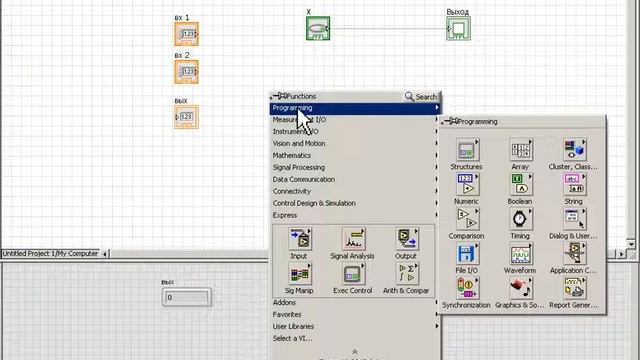Open the Sig Manip palette
The image size is (640, 360).
[300, 274]
